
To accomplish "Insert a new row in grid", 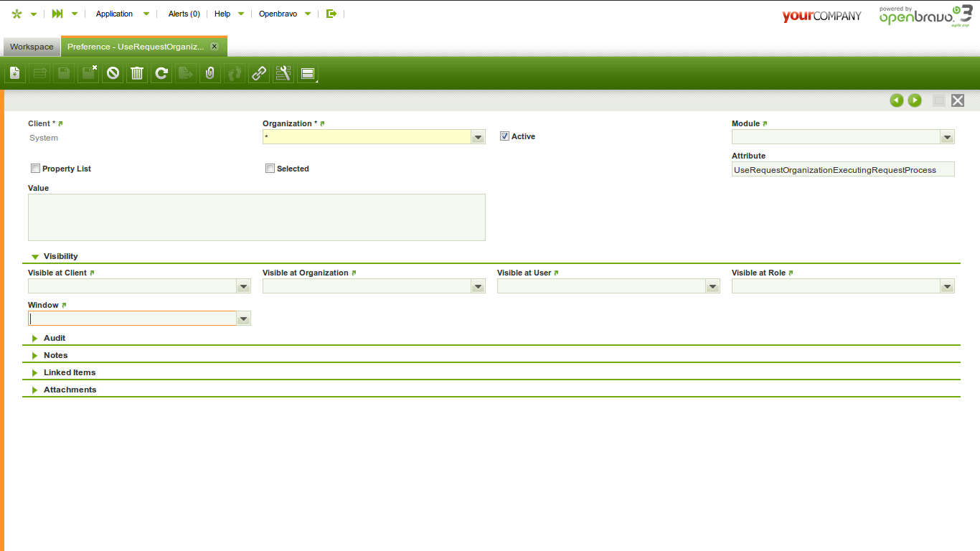I will pos(39,73).
